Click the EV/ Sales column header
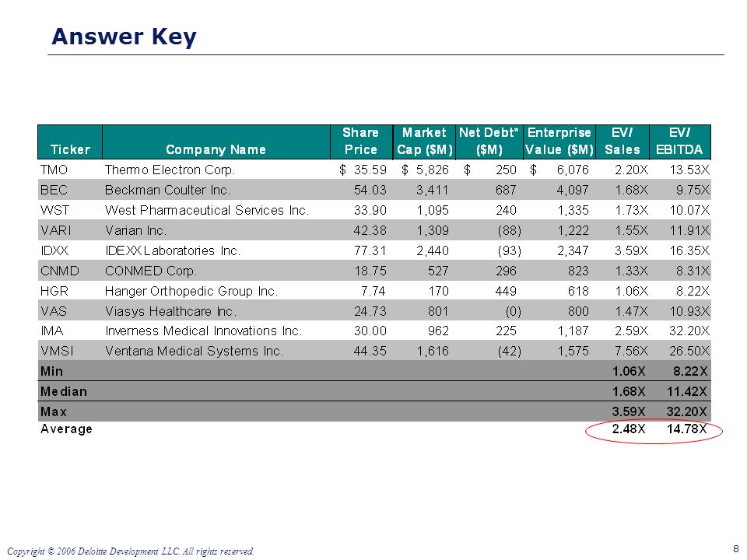Viewport: 747px width, 560px height. [x=622, y=141]
